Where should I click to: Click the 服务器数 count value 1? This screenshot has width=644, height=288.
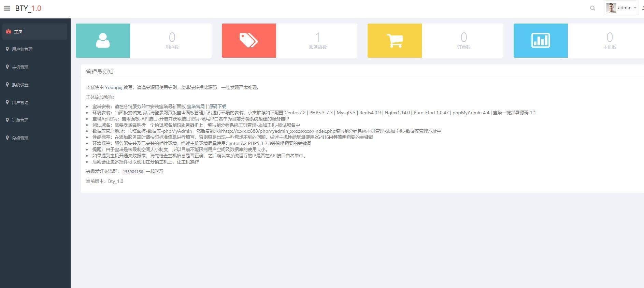coord(318,37)
